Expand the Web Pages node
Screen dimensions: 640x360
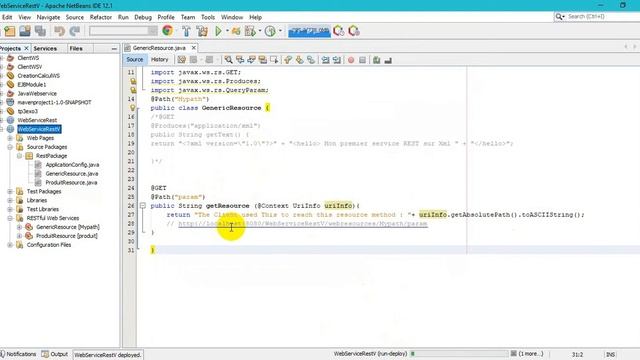10,138
